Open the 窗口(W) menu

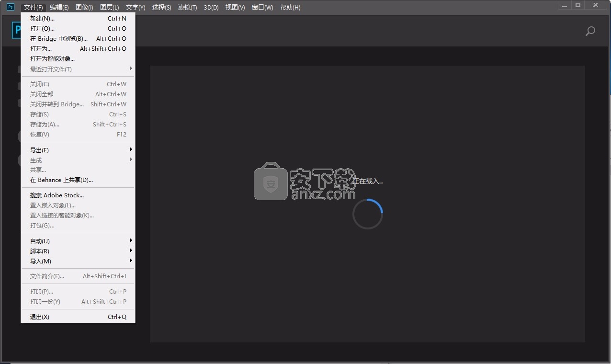pyautogui.click(x=262, y=7)
